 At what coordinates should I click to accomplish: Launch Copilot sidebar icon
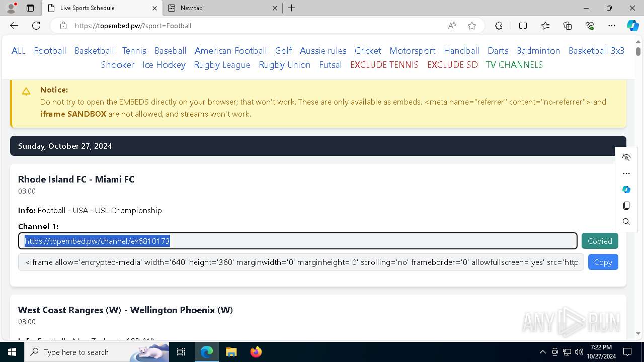point(632,26)
